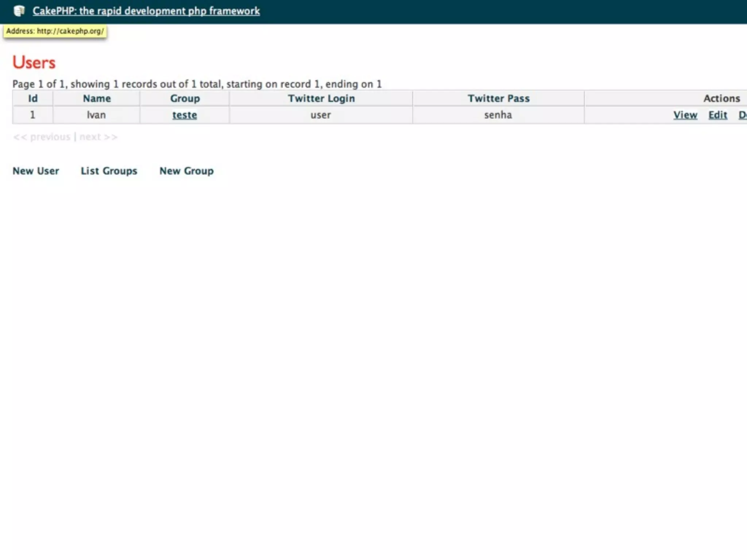Click the CakePHP cake logo icon
747x560 pixels.
(x=19, y=11)
